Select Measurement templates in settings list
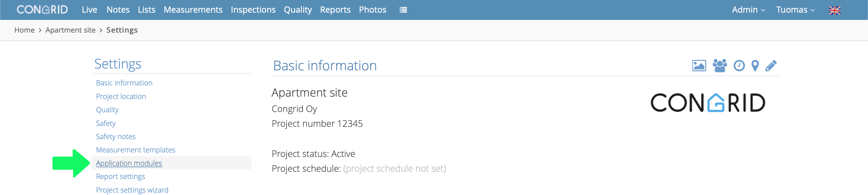This screenshot has width=868, height=195. (135, 150)
